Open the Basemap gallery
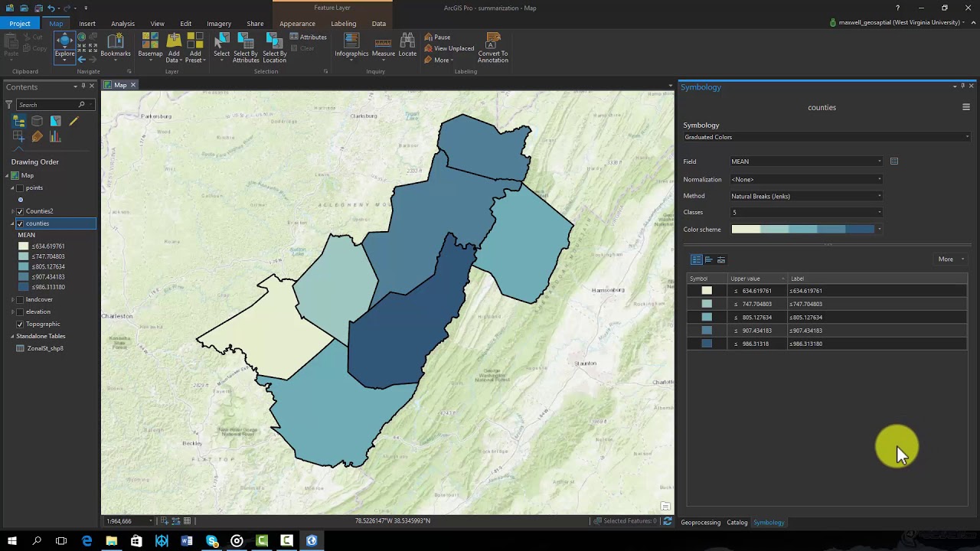This screenshot has height=551, width=980. click(x=150, y=45)
